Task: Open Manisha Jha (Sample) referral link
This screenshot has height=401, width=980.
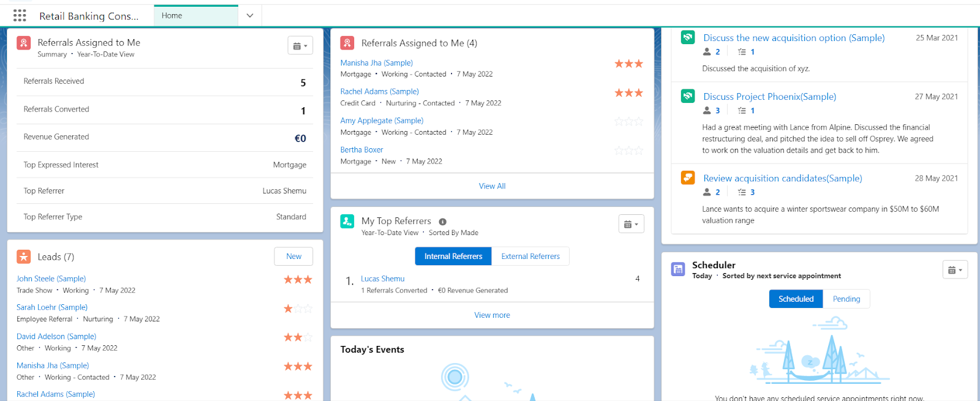Action: click(x=376, y=63)
